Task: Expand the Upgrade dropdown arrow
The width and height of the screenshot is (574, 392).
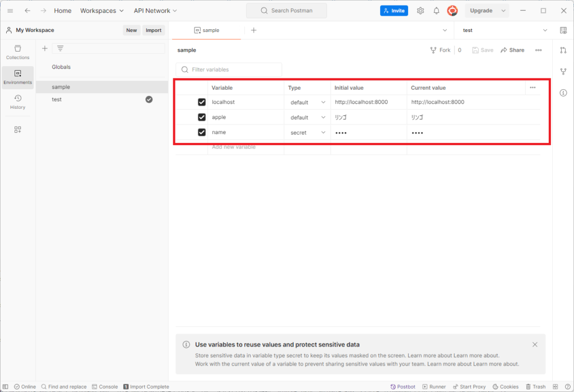Action: [503, 11]
